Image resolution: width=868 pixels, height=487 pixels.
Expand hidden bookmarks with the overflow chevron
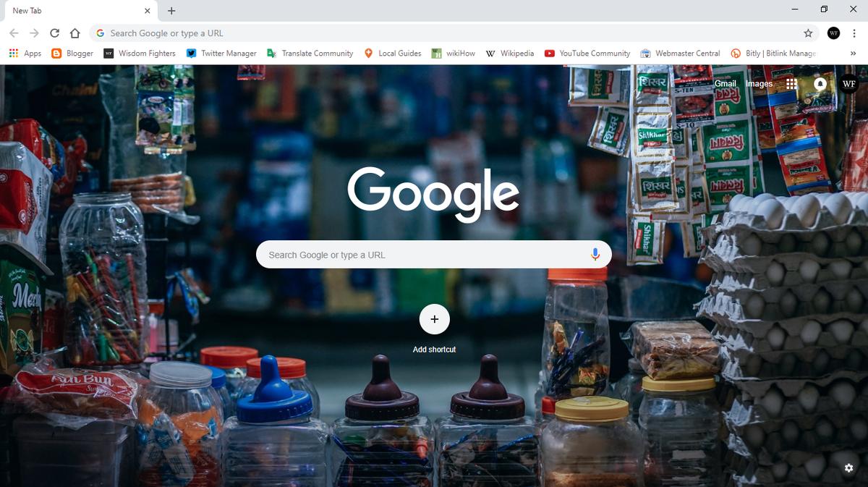852,53
